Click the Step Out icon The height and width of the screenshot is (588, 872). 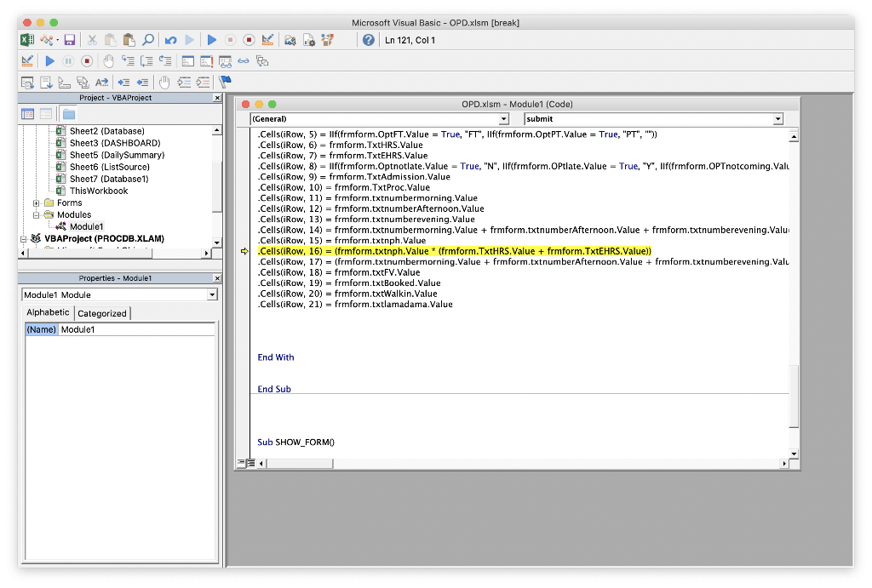(x=165, y=61)
